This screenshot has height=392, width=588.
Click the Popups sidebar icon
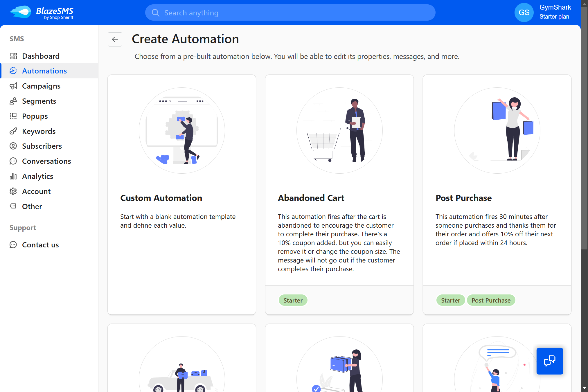[14, 116]
